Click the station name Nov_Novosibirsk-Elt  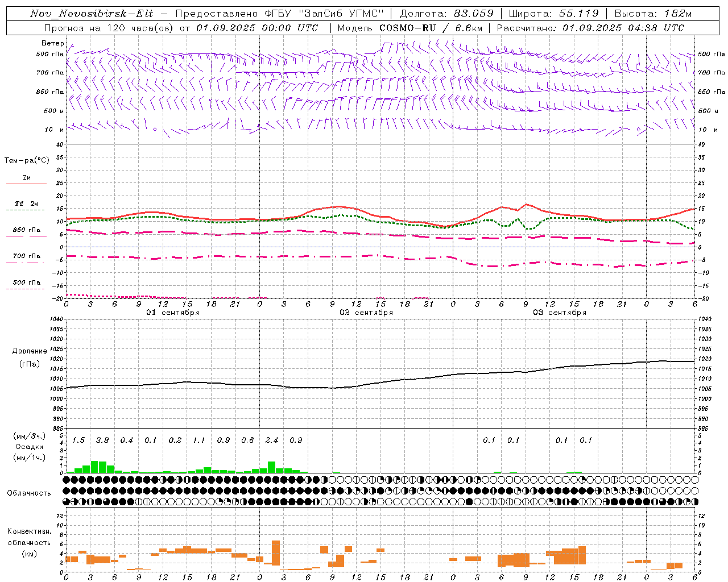[x=92, y=14]
